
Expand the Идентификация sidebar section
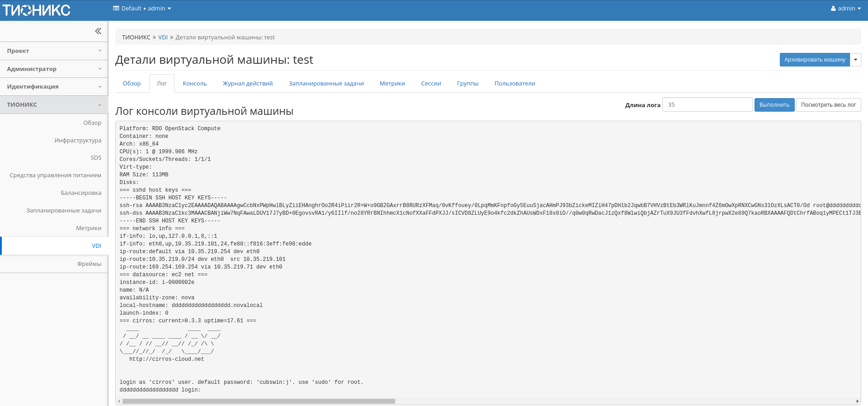[x=54, y=87]
